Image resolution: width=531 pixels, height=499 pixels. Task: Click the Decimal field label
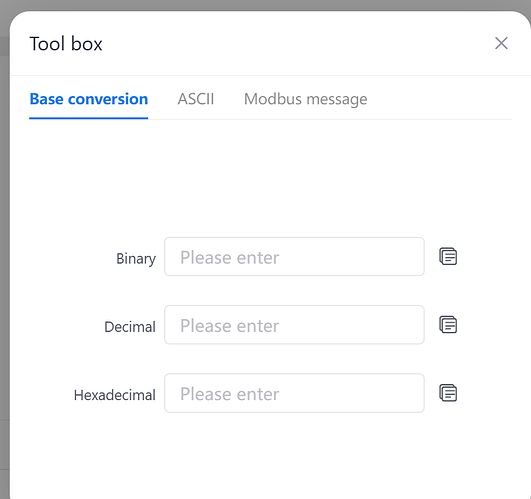(x=130, y=327)
